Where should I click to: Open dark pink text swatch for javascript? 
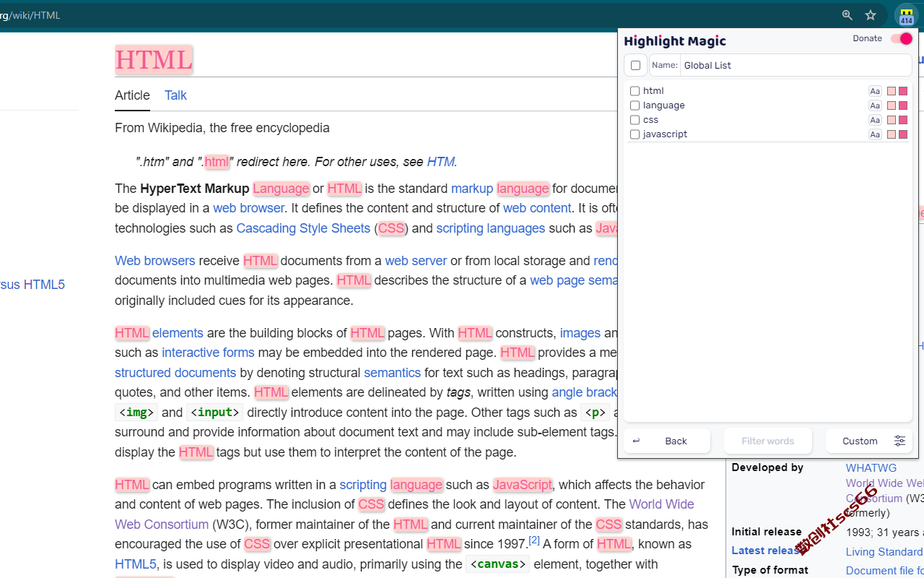[902, 134]
